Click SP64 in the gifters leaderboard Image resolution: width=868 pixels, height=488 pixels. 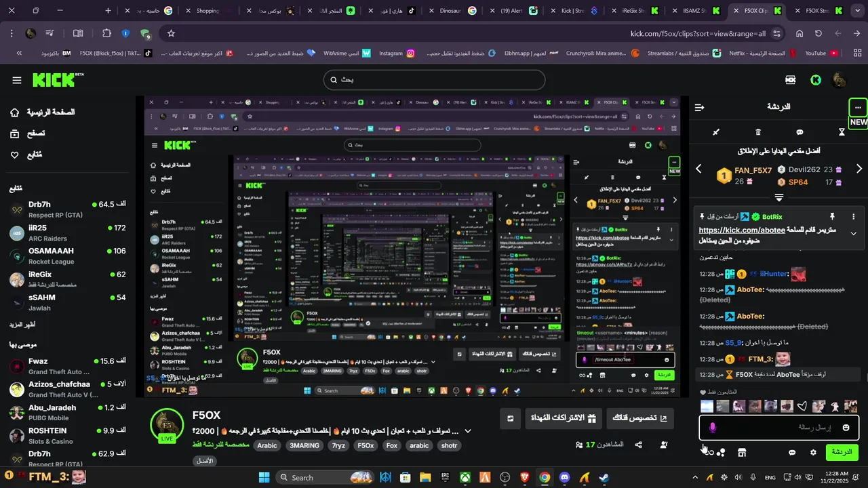(798, 182)
